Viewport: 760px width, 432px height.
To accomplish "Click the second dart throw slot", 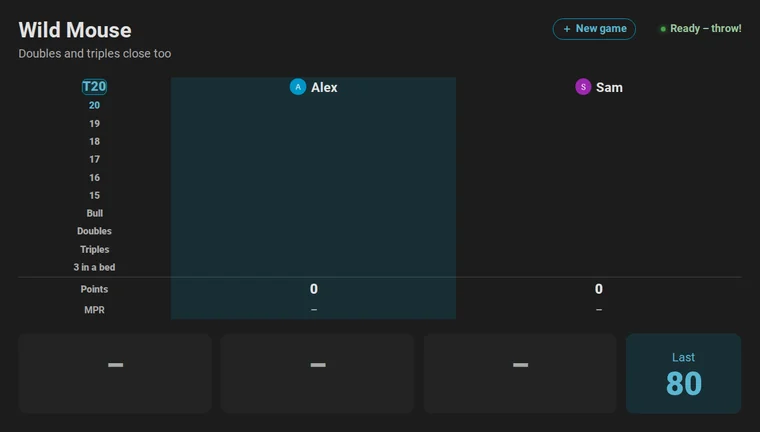I will pyautogui.click(x=317, y=373).
